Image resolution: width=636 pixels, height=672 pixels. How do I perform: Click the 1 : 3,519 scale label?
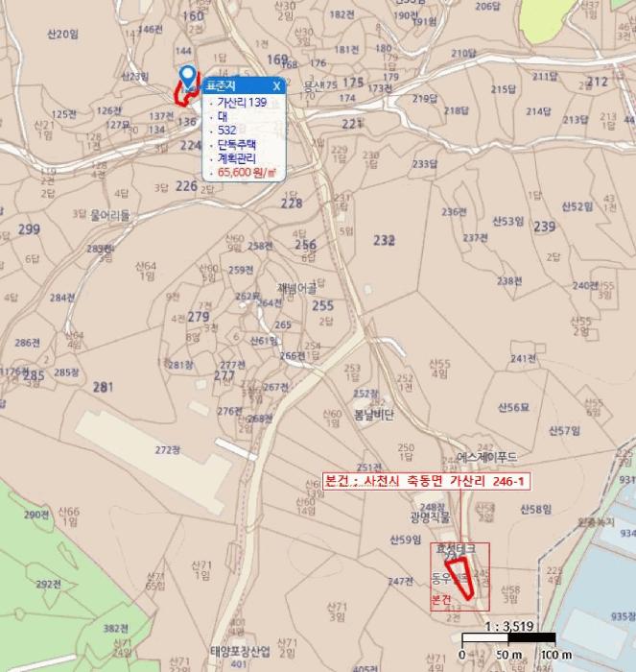point(509,627)
